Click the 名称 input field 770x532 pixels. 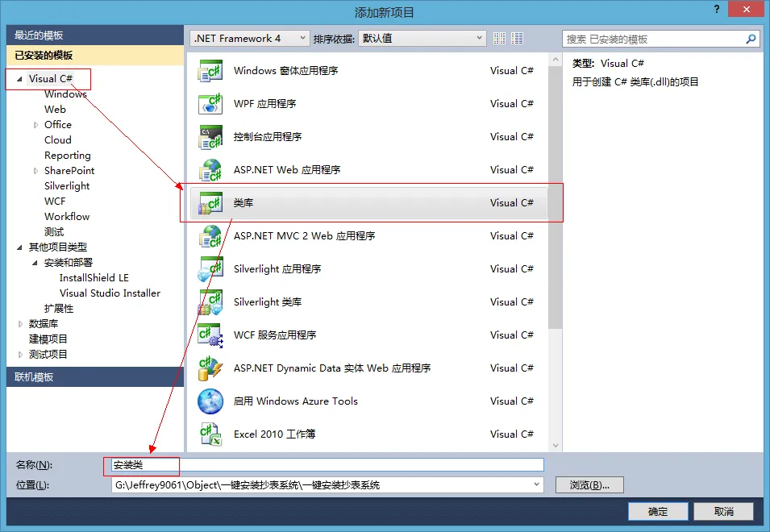tap(327, 465)
